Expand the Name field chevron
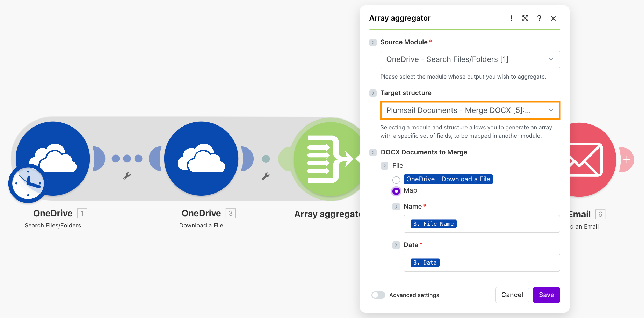 [396, 207]
